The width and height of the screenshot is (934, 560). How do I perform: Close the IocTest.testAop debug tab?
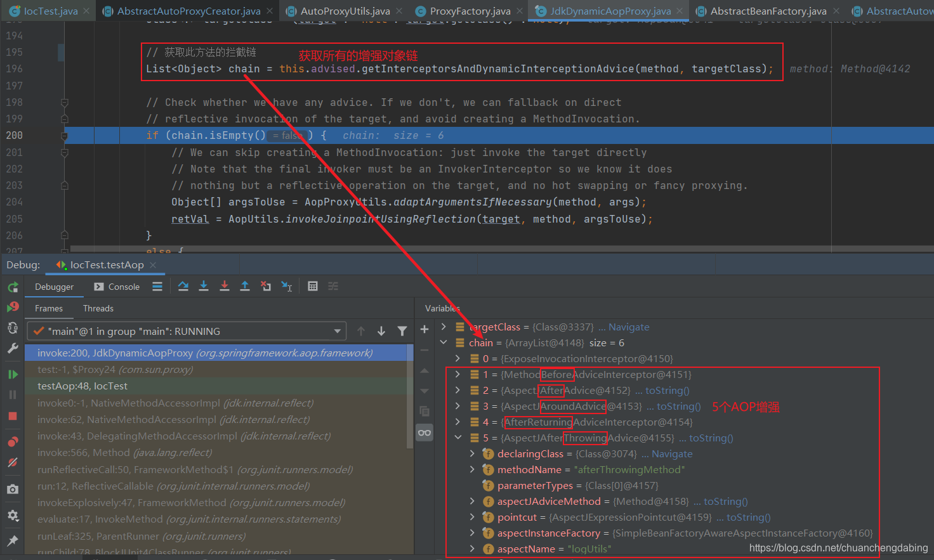153,265
